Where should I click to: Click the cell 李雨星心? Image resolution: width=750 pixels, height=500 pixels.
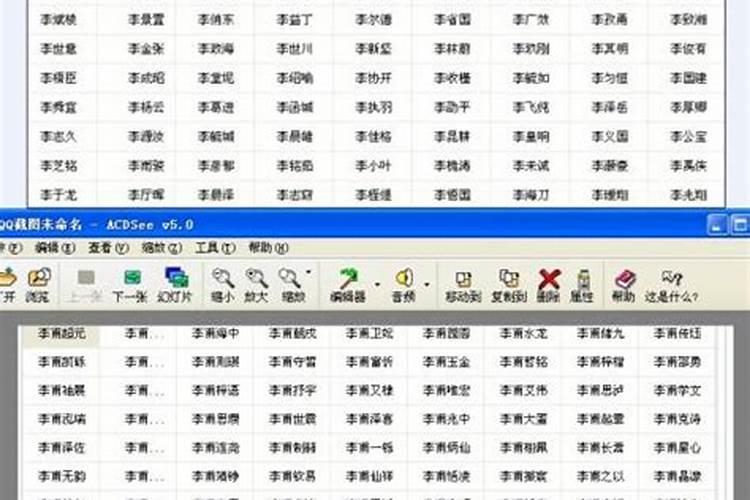(677, 448)
